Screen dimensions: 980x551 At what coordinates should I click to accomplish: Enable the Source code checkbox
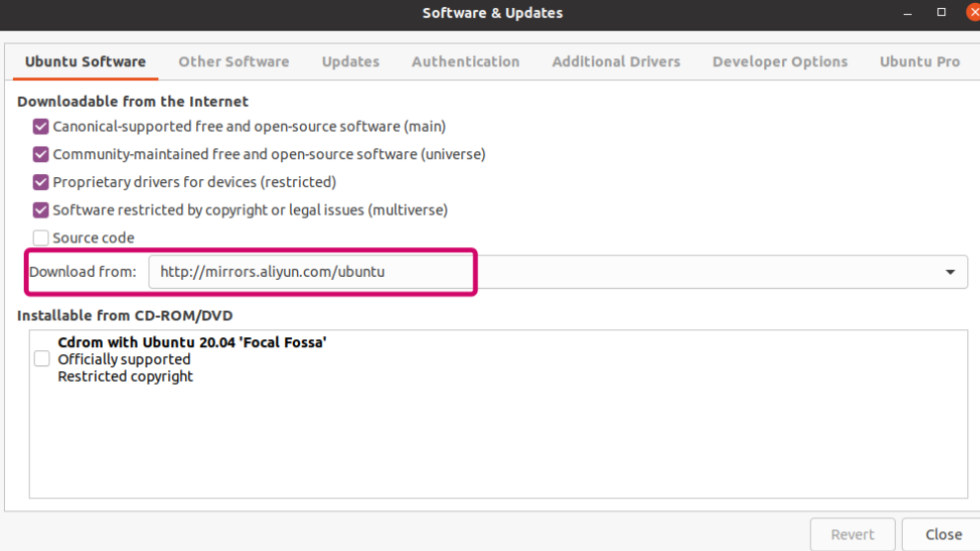41,238
